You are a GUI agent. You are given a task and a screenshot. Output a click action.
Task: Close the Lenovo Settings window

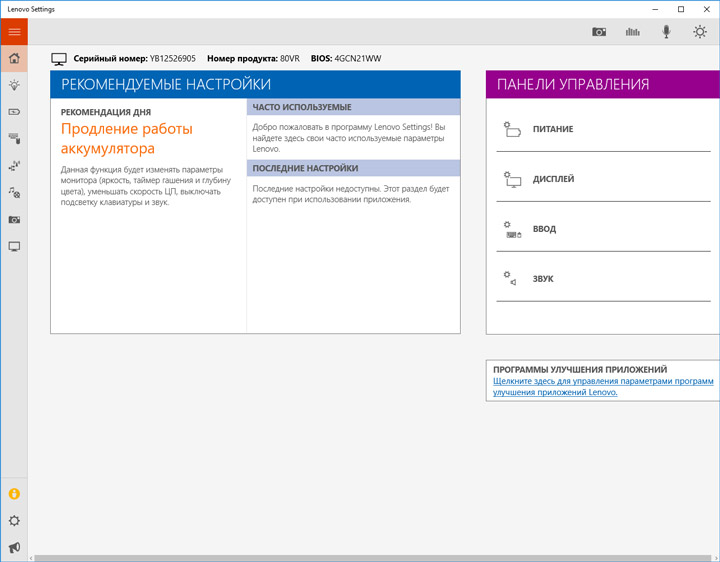707,9
